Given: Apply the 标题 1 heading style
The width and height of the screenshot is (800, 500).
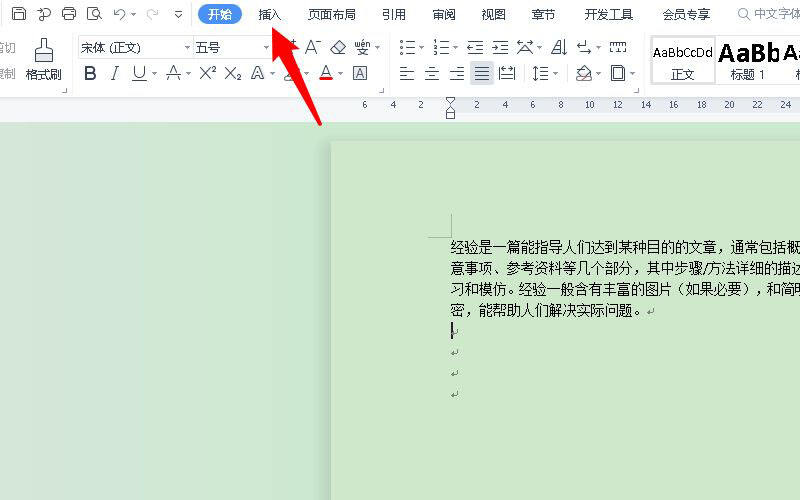Looking at the screenshot, I should [x=748, y=60].
